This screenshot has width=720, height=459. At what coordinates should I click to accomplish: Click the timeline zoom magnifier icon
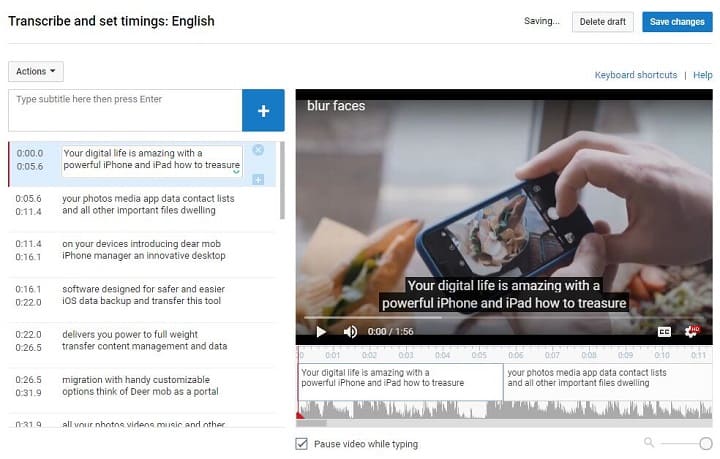[x=649, y=442]
